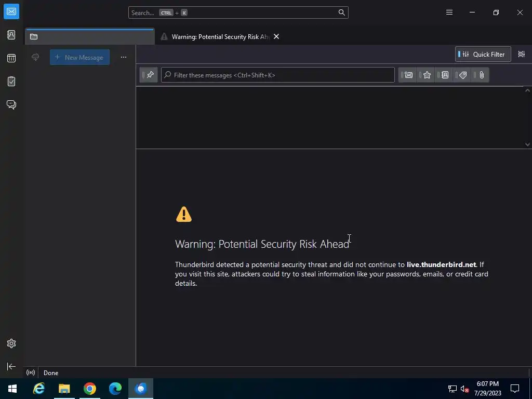Switch to the mail folder tab
The height and width of the screenshot is (399, 532).
89,37
